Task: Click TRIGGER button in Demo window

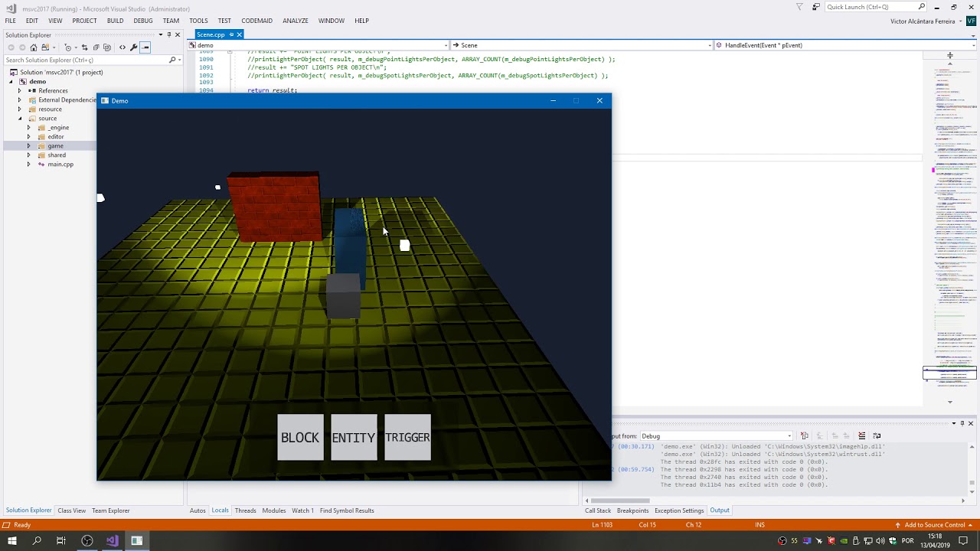Action: pos(407,438)
